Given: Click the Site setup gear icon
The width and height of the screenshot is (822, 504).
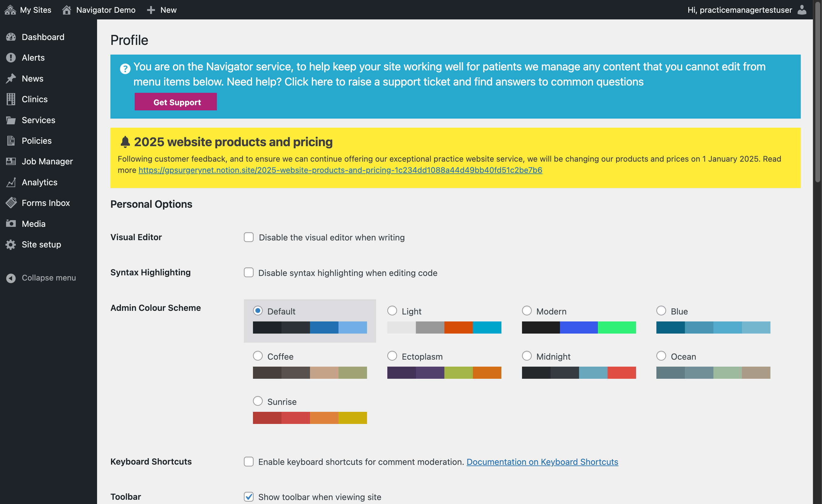Looking at the screenshot, I should click(11, 244).
